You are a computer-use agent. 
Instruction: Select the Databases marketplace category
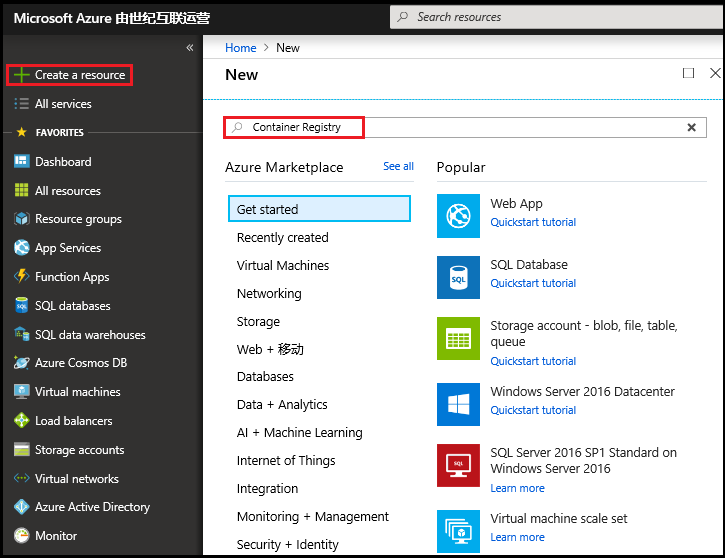point(265,376)
